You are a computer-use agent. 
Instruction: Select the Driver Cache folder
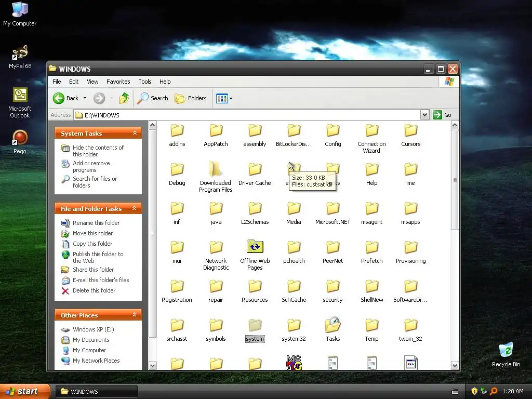(x=255, y=174)
